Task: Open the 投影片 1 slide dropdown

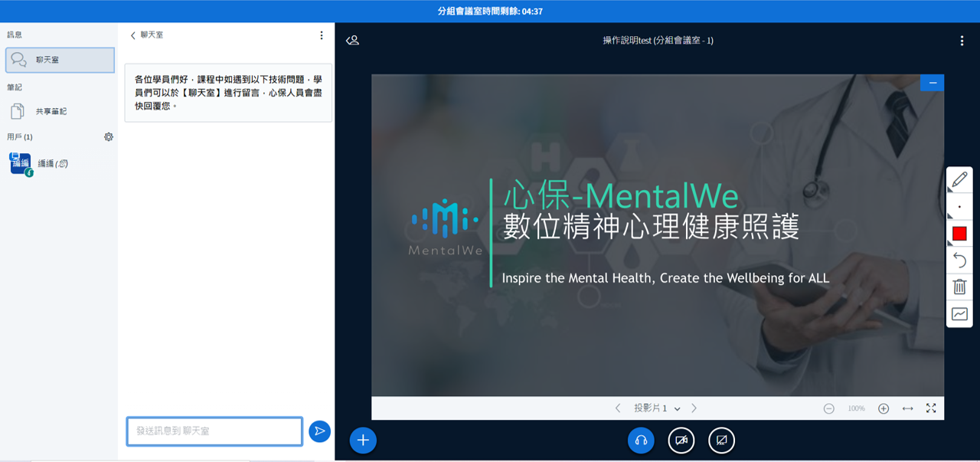Action: 657,408
